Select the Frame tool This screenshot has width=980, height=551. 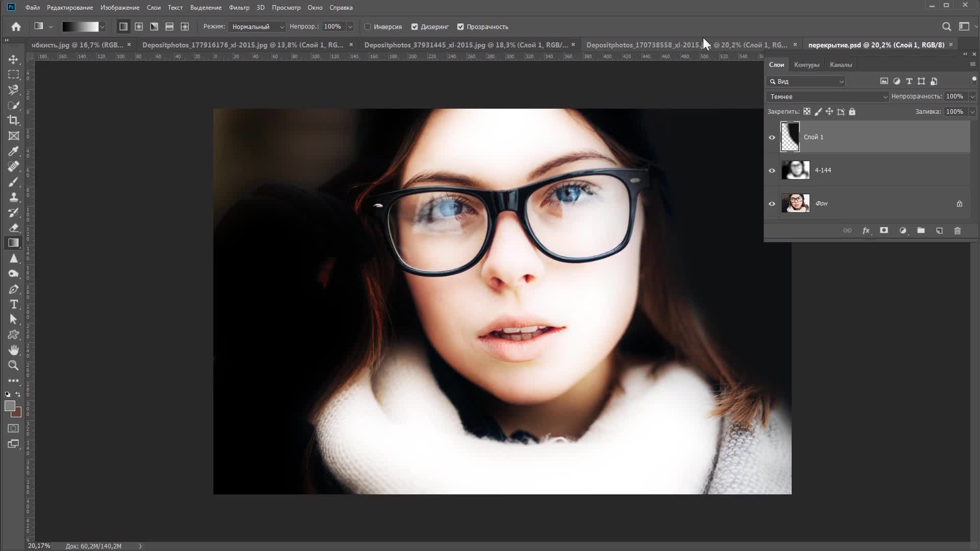tap(14, 136)
